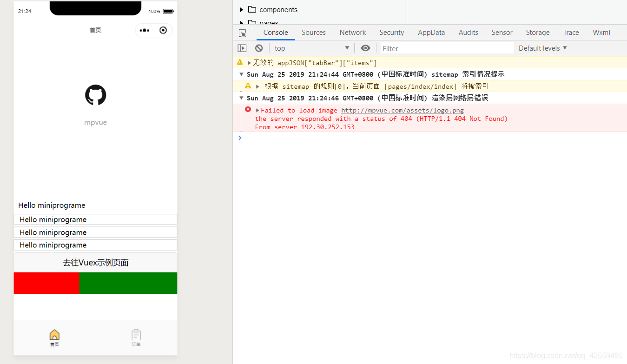Click the 404 Not Found status message line
This screenshot has height=364, width=627.
(381, 119)
